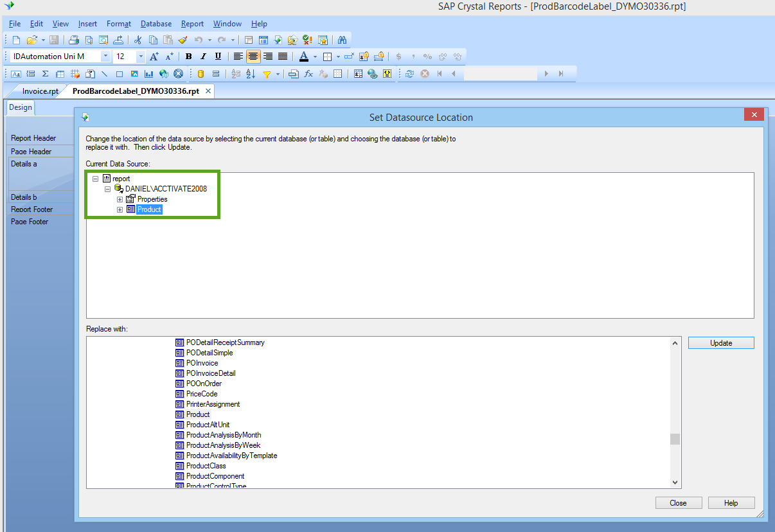Open the font name dropdown
This screenshot has width=775, height=532.
106,57
